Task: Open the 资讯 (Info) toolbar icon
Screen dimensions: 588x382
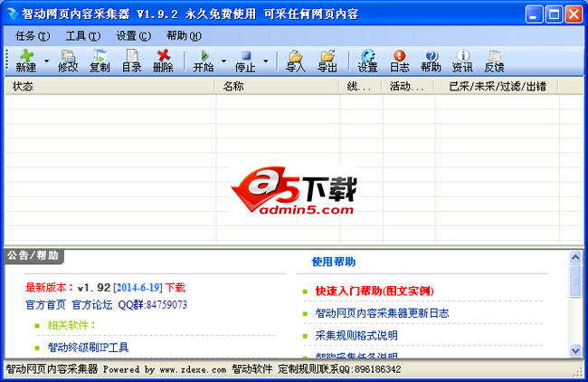Action: pos(463,61)
